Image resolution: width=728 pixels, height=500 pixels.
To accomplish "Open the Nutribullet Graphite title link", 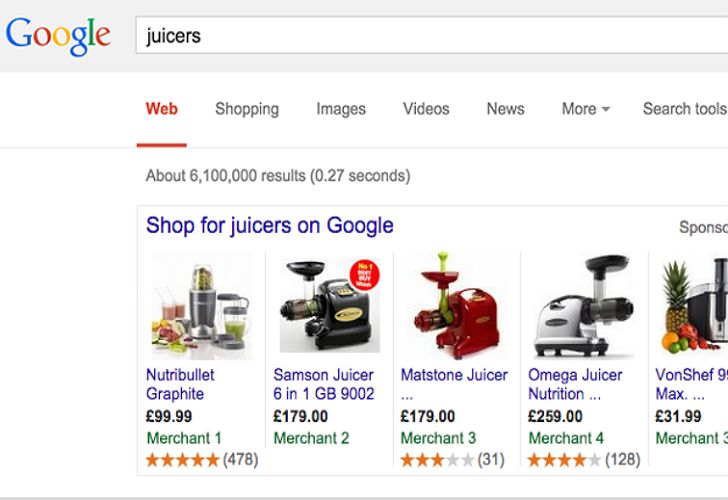I will (180, 384).
